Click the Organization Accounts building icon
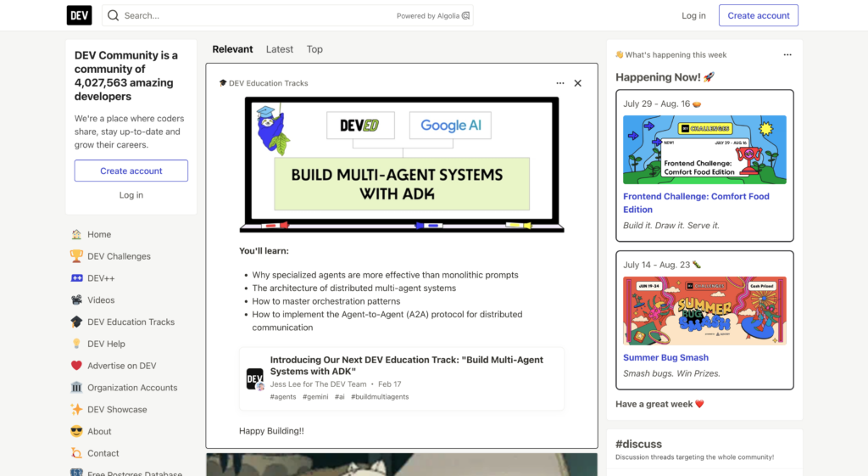 76,388
